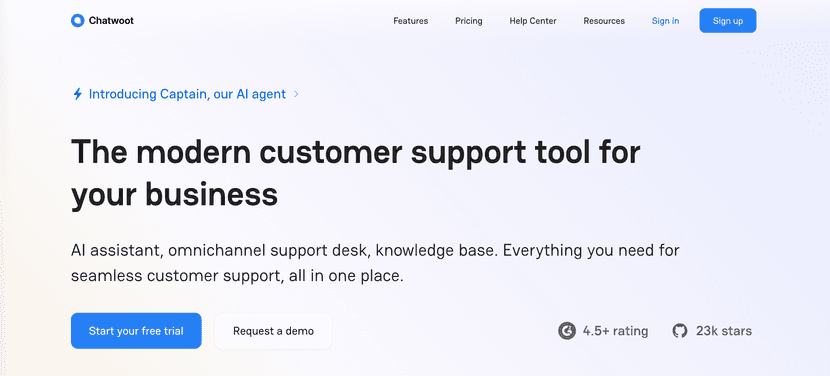830x376 pixels.
Task: Click the lightning bolt icon beside Introducing Captain
Action: pos(77,94)
